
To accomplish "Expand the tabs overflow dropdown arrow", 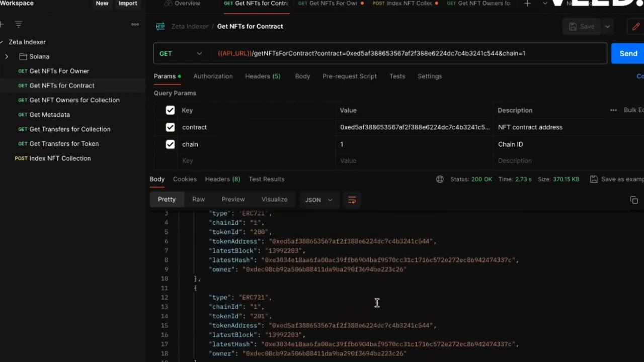I will (545, 4).
